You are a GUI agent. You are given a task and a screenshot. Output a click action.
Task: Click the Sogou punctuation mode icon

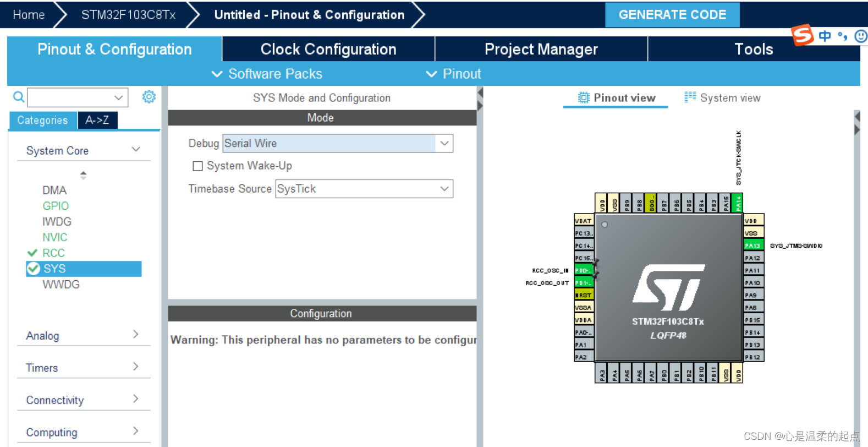tap(843, 36)
